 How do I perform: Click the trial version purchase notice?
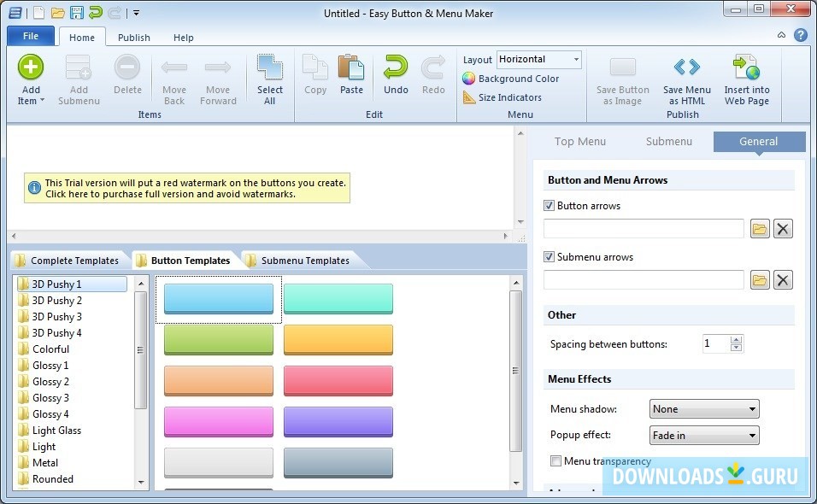(x=187, y=188)
